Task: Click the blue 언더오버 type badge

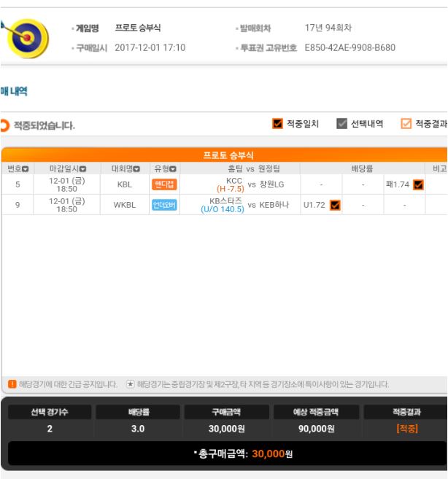Action: click(164, 205)
